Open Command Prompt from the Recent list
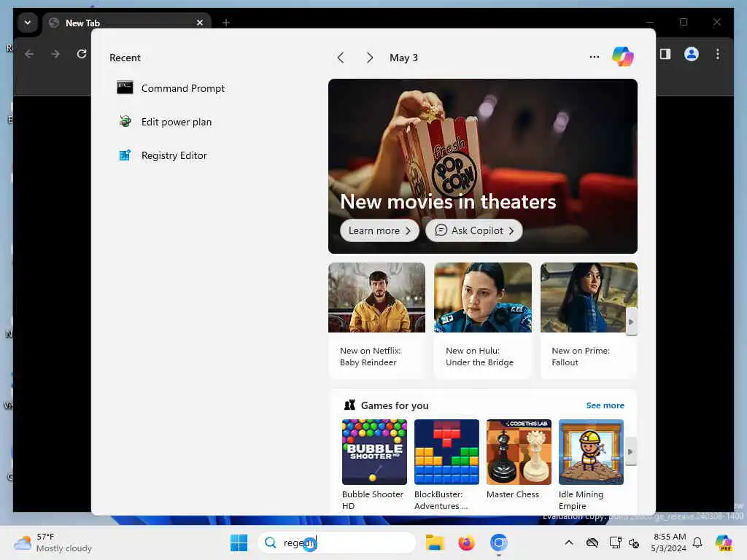This screenshot has height=560, width=747. (x=171, y=88)
